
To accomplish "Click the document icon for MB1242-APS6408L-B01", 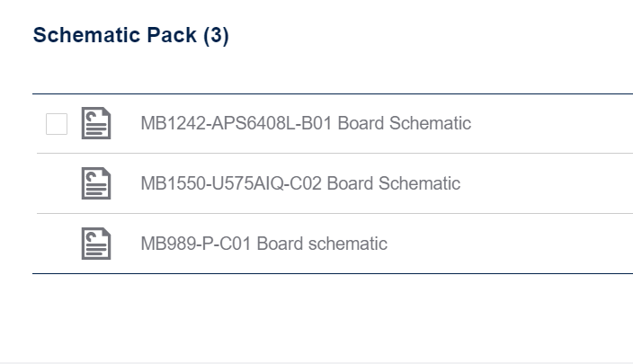I will point(96,123).
